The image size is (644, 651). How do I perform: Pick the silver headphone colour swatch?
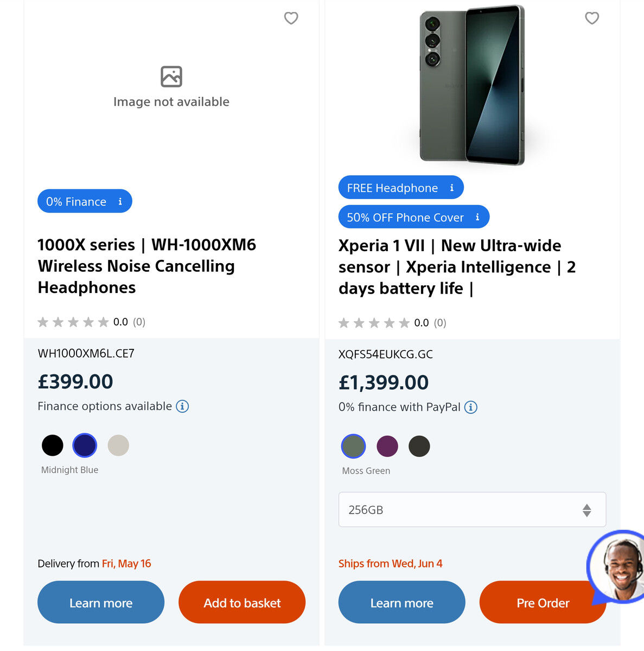(x=118, y=445)
